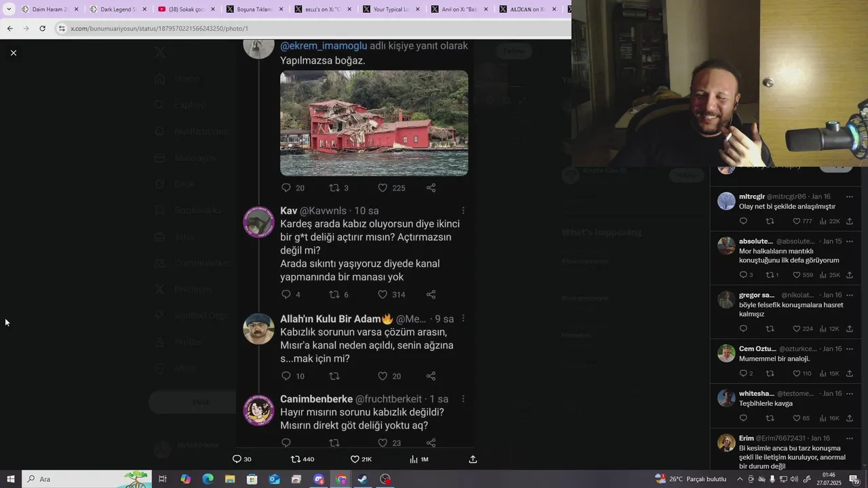Screen dimensions: 868x488
Task: Launch Microsoft Edge from the taskbar
Action: 208,479
